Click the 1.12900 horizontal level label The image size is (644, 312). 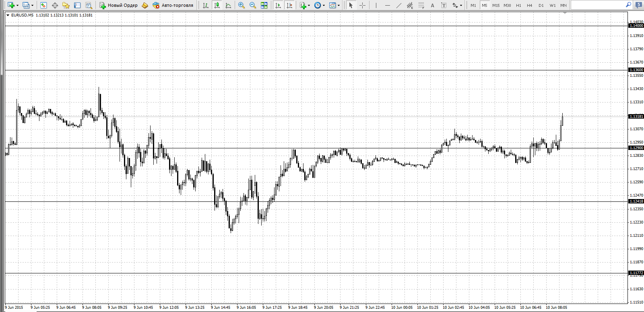pos(636,148)
